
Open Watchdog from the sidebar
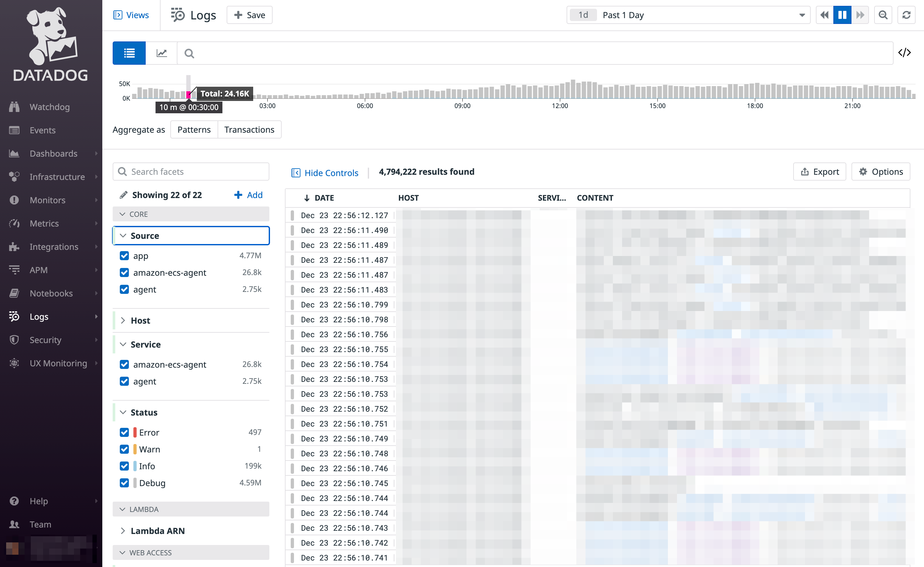coord(50,107)
